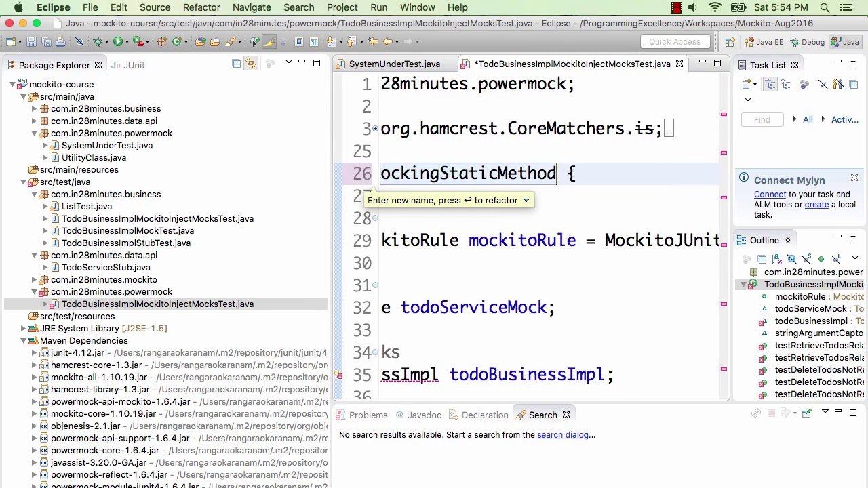The width and height of the screenshot is (868, 488).
Task: Collapse the src/test/java source folder
Action: click(x=24, y=182)
